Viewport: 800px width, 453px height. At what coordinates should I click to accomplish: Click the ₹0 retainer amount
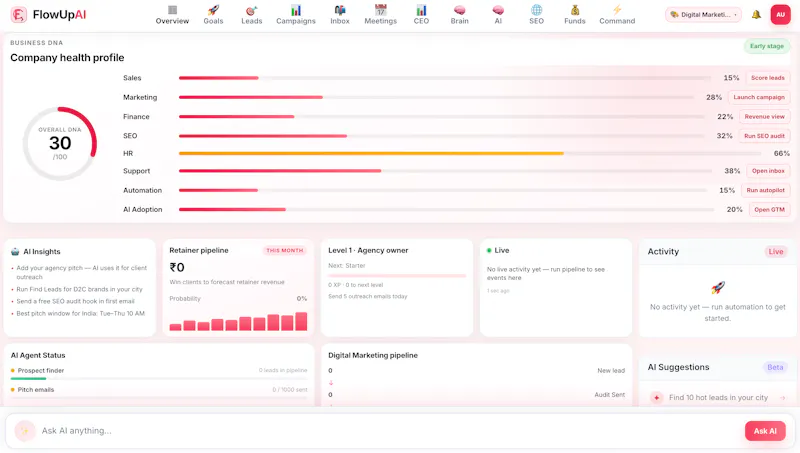point(177,267)
